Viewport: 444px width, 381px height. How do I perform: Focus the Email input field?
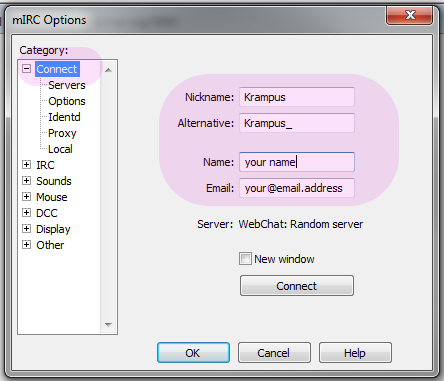coord(297,188)
